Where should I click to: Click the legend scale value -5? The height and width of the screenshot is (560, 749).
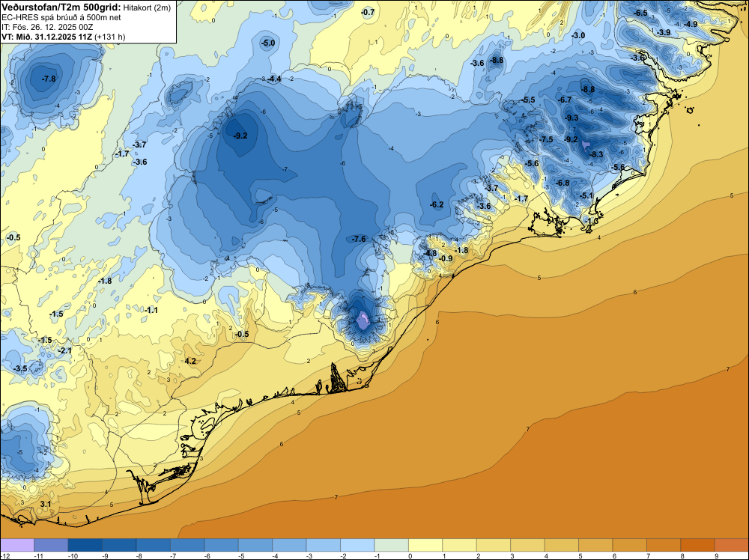(240, 556)
